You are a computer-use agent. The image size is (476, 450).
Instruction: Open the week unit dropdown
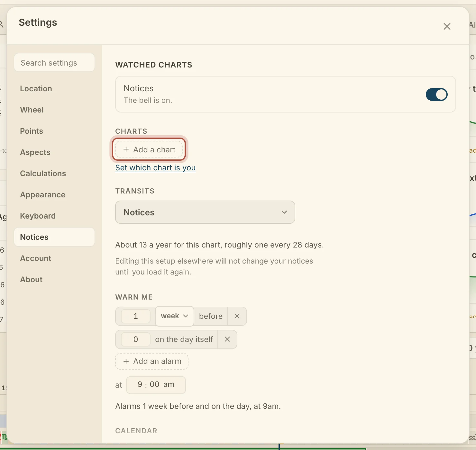175,316
